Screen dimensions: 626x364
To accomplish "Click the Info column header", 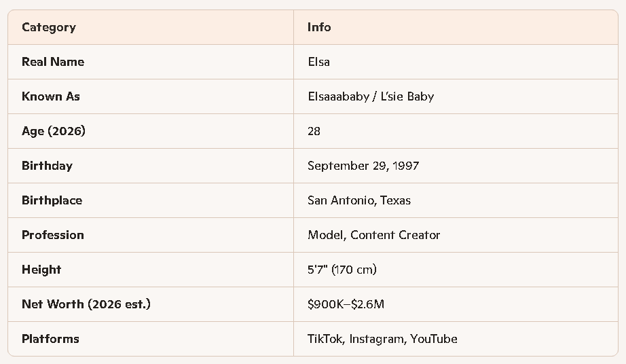I will [x=319, y=27].
